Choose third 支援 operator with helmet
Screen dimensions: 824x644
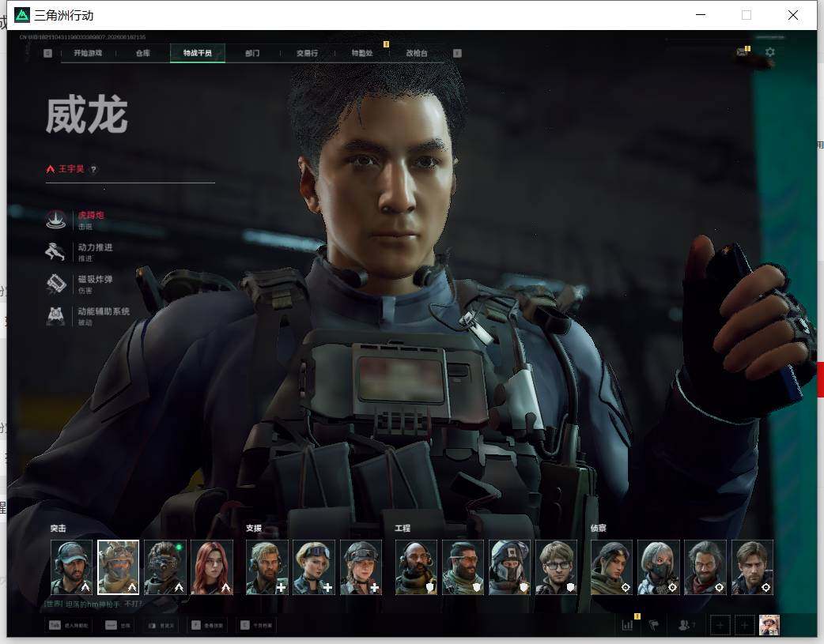361,567
